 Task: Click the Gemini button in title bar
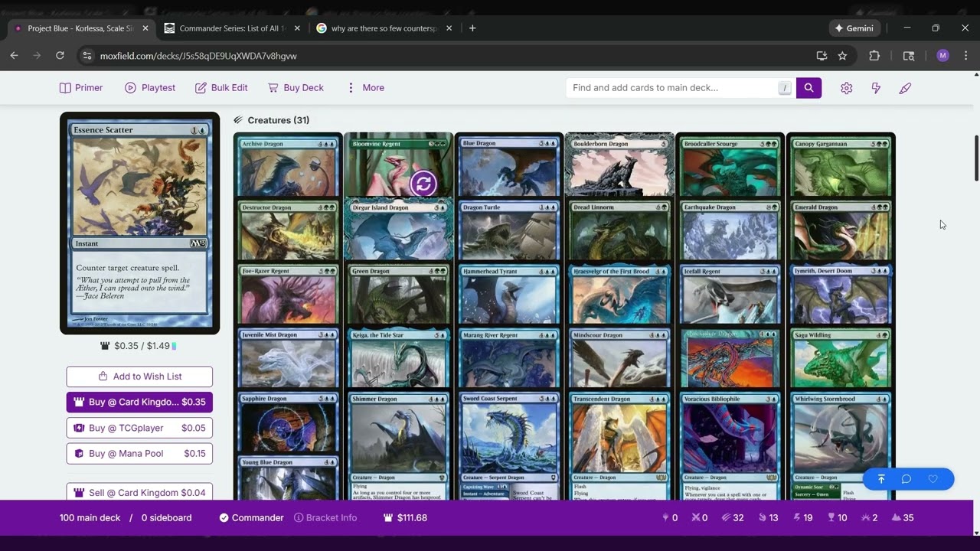tap(854, 28)
